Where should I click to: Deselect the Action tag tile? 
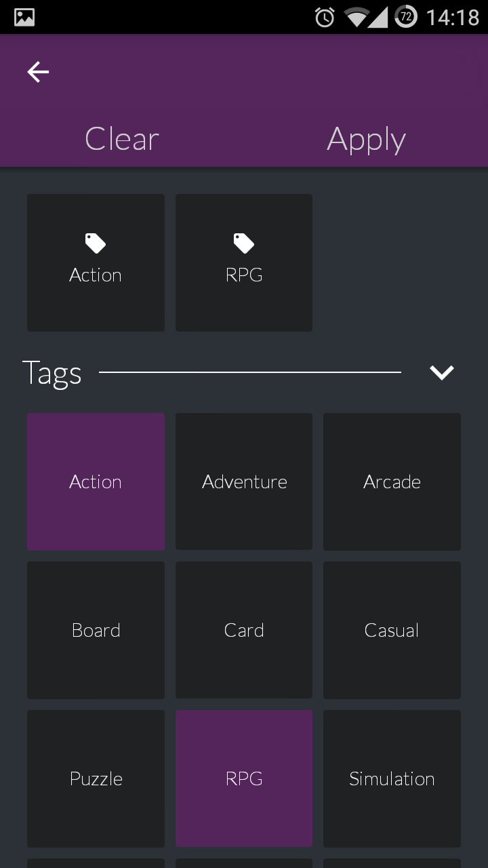pyautogui.click(x=96, y=481)
